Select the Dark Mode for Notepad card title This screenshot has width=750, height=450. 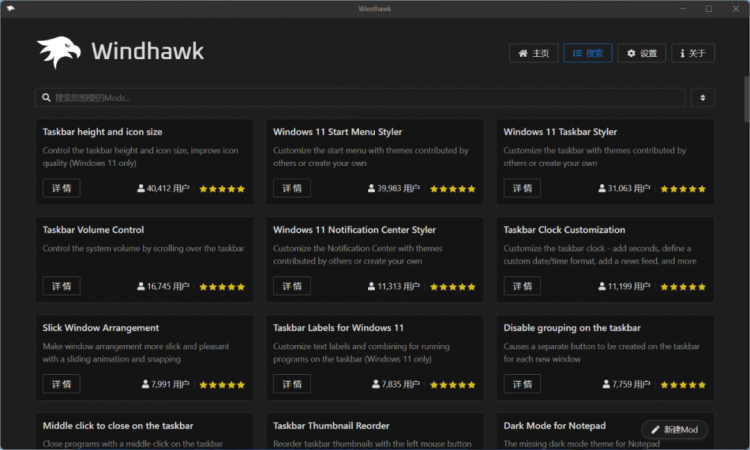click(554, 426)
